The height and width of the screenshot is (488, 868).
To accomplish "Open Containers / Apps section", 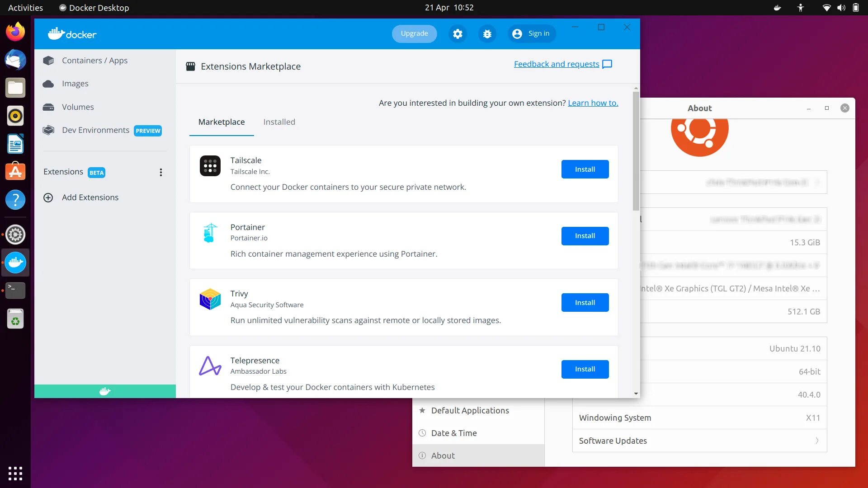I will click(x=94, y=61).
